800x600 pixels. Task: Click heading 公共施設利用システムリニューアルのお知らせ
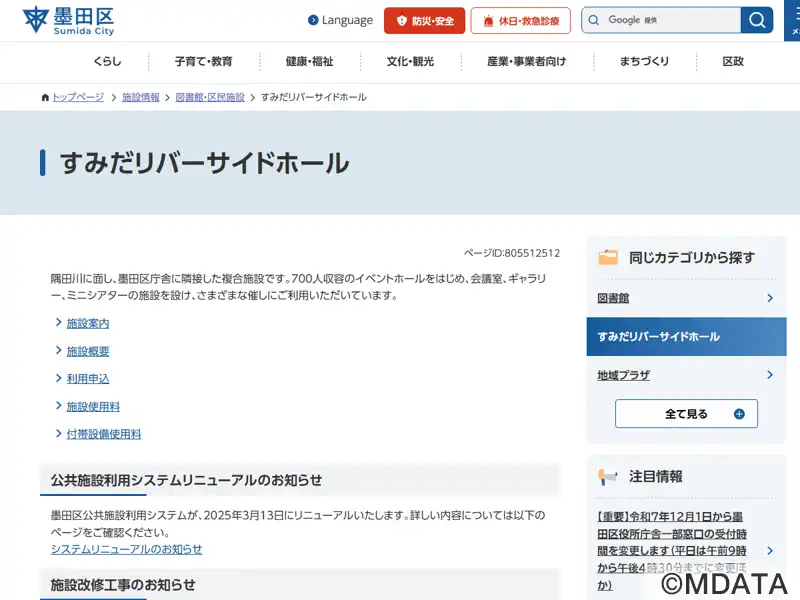(x=186, y=481)
